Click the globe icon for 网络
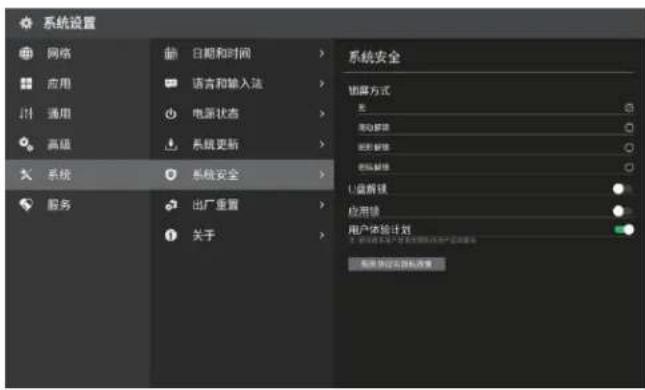The height and width of the screenshot is (390, 645). pos(26,53)
